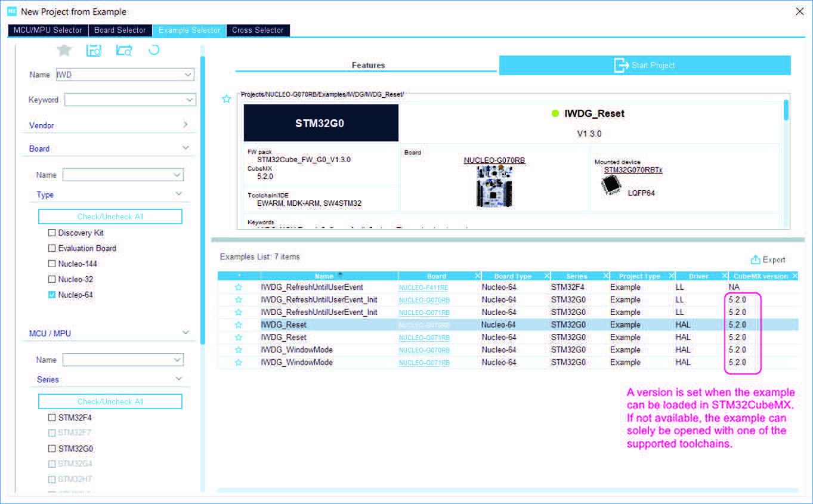The height and width of the screenshot is (504, 813).
Task: Star the IWDG_RefreshUntilUserEvent_Init NUCLEO-G070RB row
Action: 239,300
